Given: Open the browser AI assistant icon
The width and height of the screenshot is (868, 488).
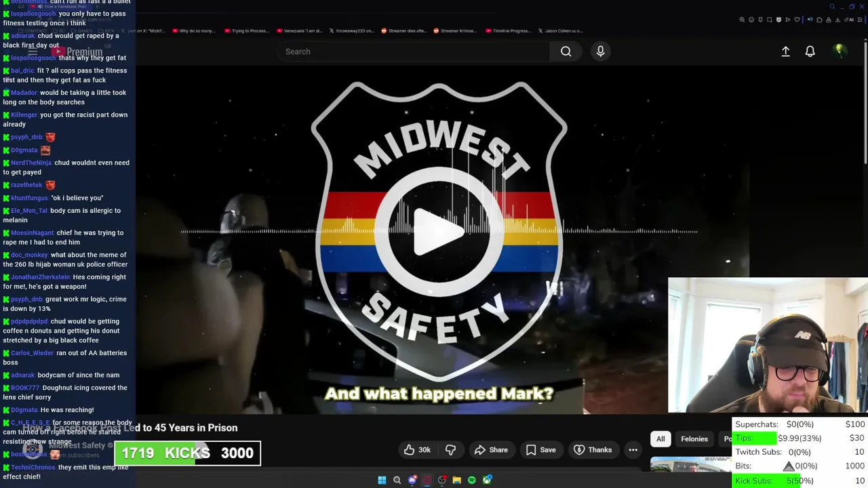Looking at the screenshot, I should pyautogui.click(x=849, y=20).
